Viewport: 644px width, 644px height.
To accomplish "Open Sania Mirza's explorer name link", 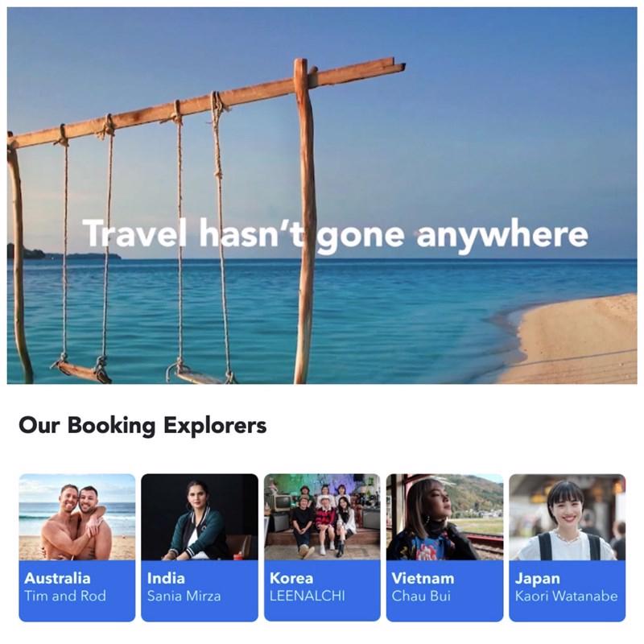I will (184, 596).
